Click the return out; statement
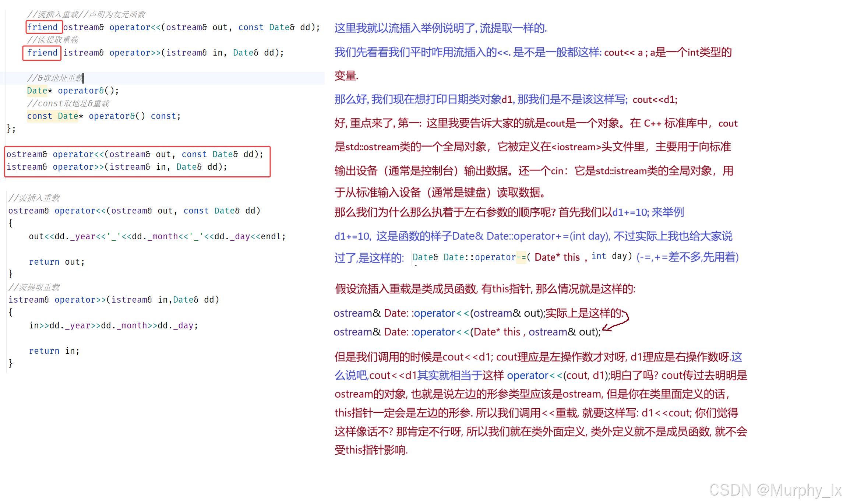The image size is (843, 504). (x=57, y=262)
